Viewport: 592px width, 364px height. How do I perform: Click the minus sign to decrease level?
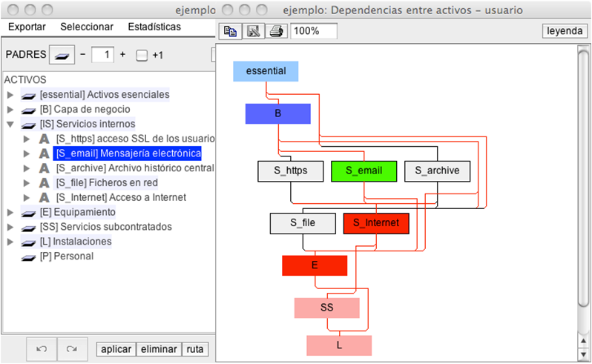[x=83, y=55]
